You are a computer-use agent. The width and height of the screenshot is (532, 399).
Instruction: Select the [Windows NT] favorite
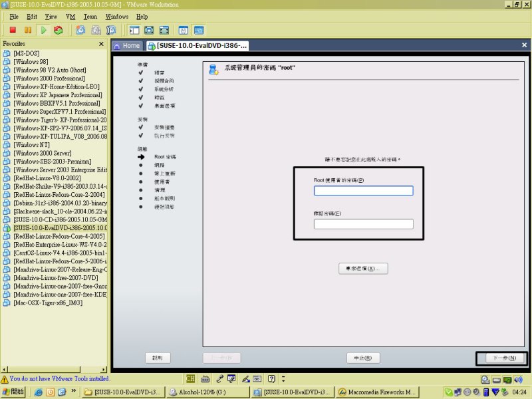(x=31, y=145)
